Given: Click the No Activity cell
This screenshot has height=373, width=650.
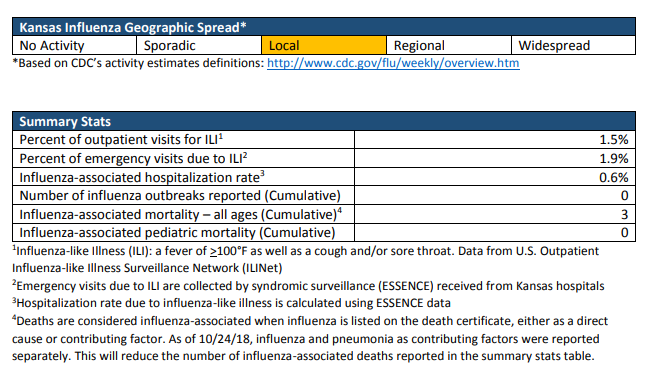Looking at the screenshot, I should pyautogui.click(x=75, y=45).
